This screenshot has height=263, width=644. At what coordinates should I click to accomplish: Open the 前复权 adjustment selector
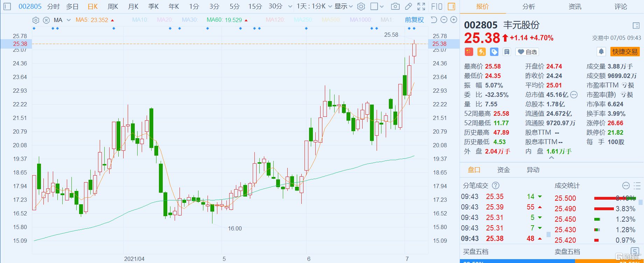tap(414, 20)
